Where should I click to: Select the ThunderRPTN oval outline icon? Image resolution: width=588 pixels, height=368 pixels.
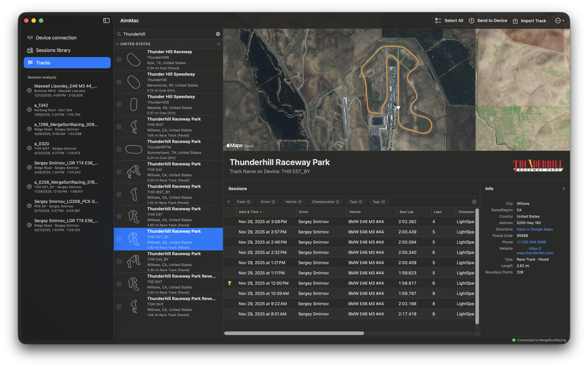click(134, 149)
